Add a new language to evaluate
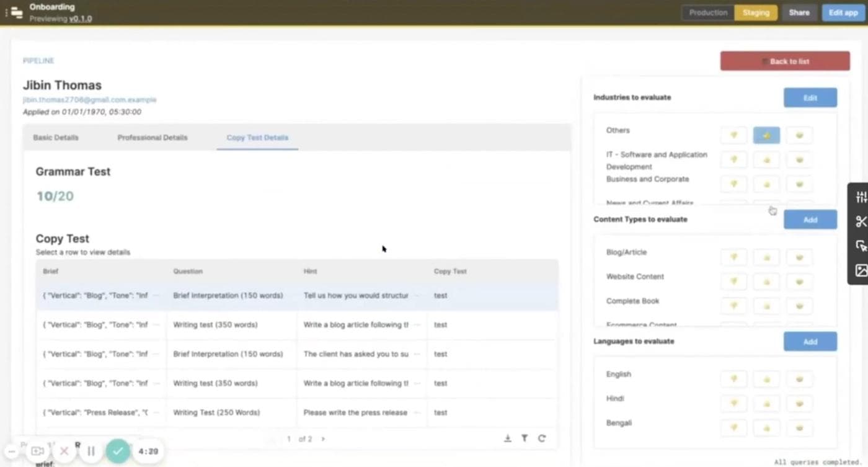The width and height of the screenshot is (868, 467). [810, 341]
